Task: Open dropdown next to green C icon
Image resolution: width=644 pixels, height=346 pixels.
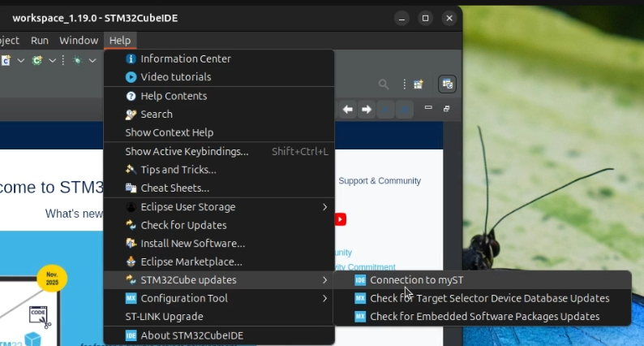Action: click(x=52, y=60)
